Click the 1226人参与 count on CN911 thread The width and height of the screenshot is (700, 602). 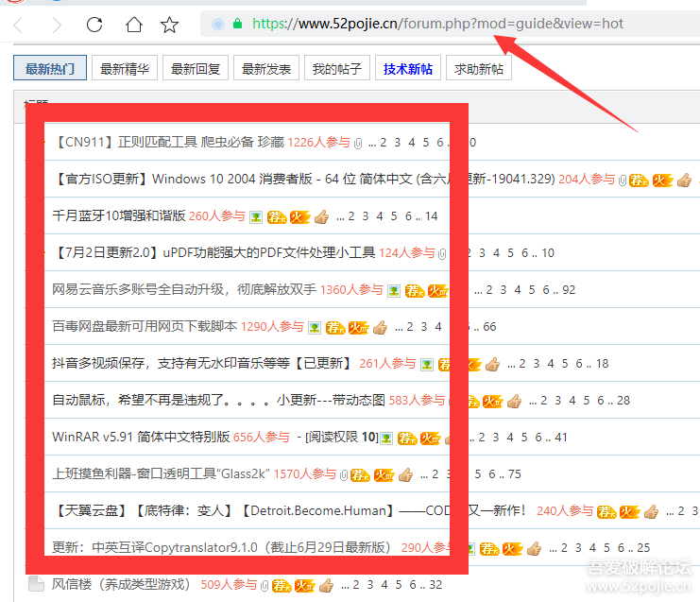318,142
